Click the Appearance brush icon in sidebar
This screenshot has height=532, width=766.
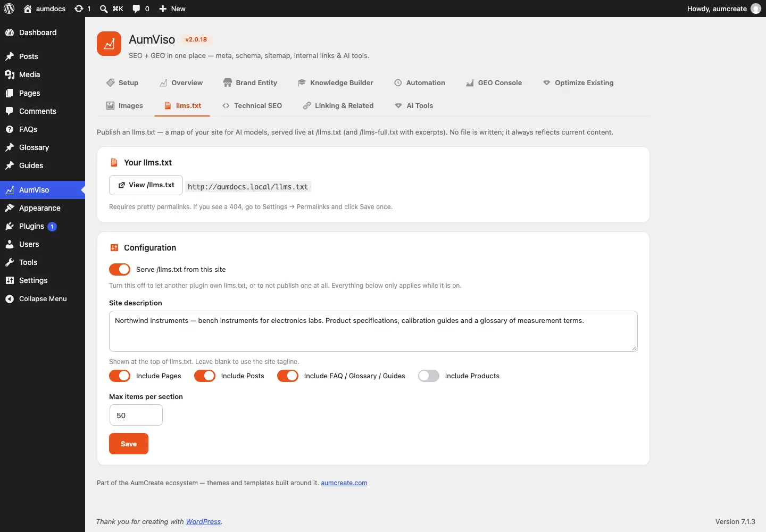pyautogui.click(x=10, y=208)
